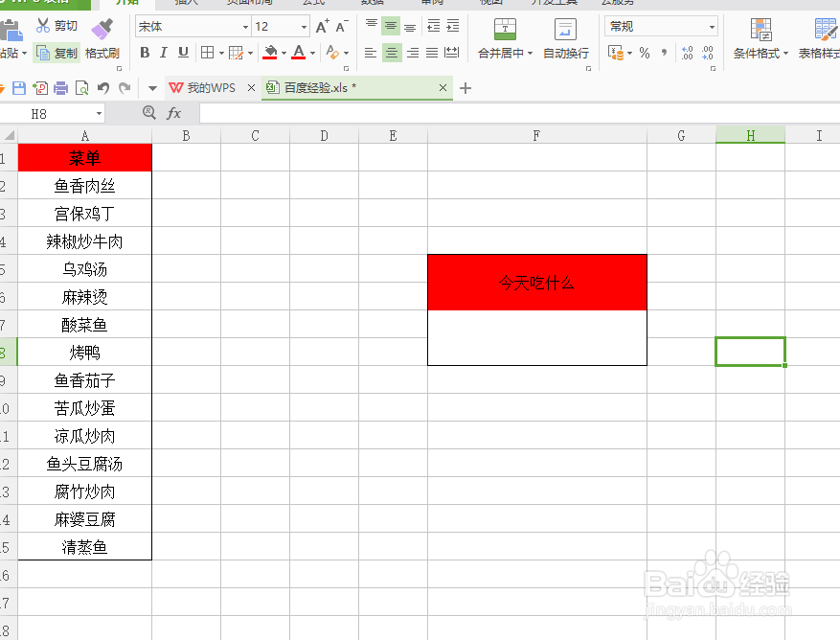The height and width of the screenshot is (640, 840).
Task: Close the 我的WPS tab
Action: tap(251, 88)
